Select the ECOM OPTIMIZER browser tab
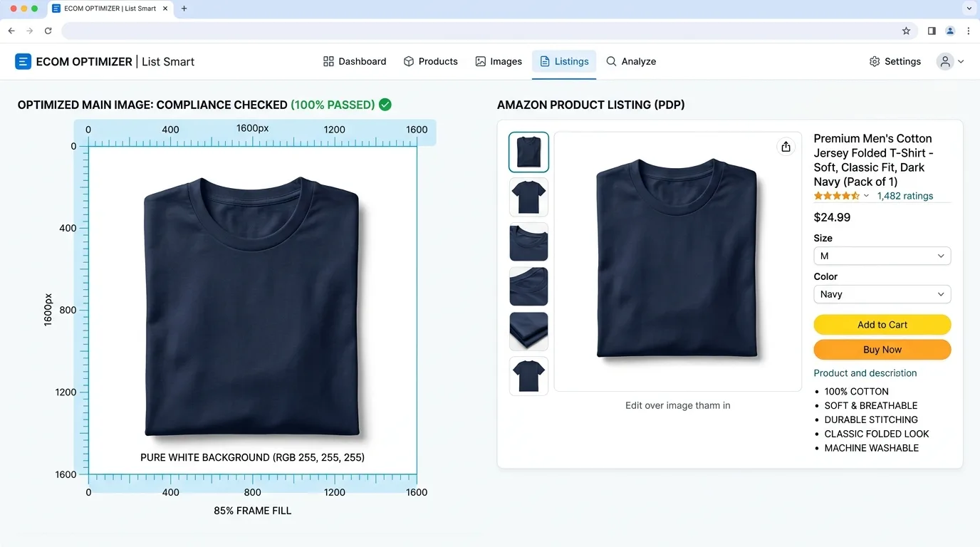The image size is (980, 547). coord(110,9)
